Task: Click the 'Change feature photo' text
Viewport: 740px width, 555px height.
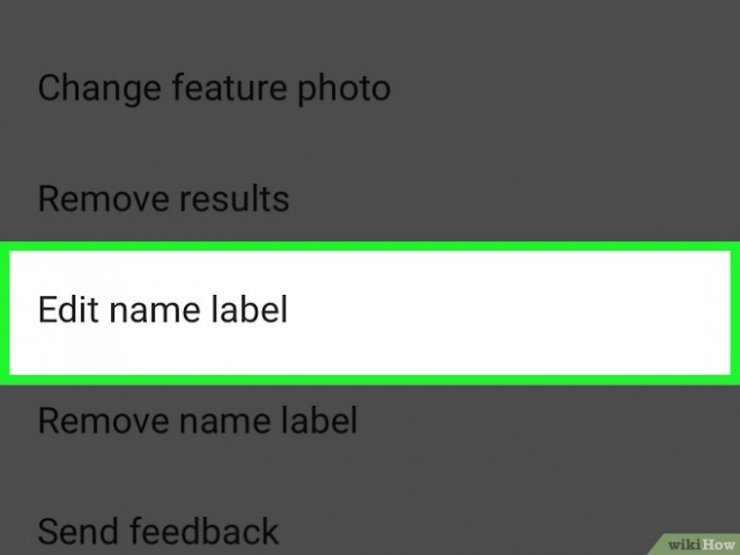Action: point(214,88)
